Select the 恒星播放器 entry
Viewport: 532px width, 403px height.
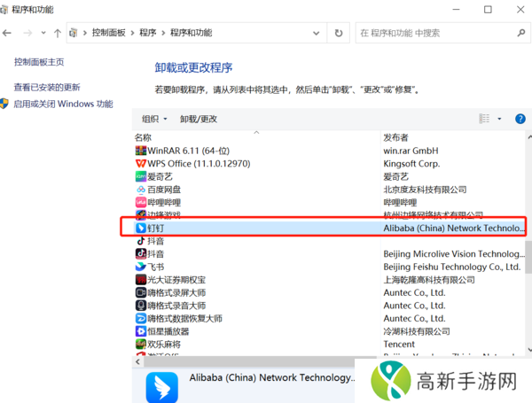pos(168,331)
